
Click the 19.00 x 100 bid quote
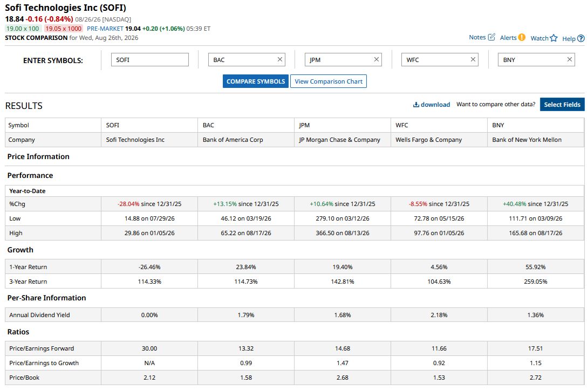coord(23,29)
